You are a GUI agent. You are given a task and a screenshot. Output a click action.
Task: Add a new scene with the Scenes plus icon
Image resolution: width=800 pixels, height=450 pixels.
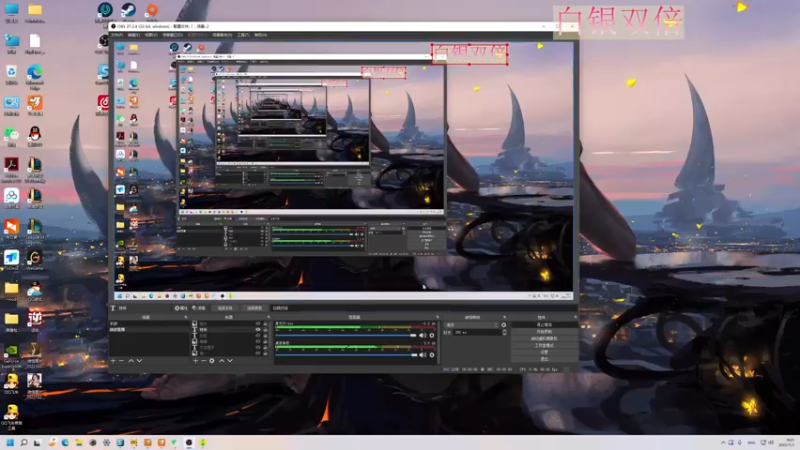[113, 360]
